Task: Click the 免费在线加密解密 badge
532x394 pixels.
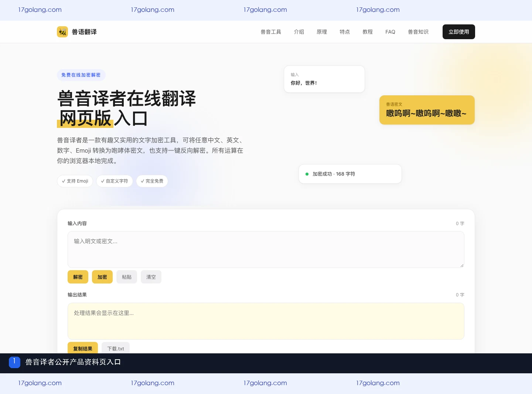Action: point(81,75)
